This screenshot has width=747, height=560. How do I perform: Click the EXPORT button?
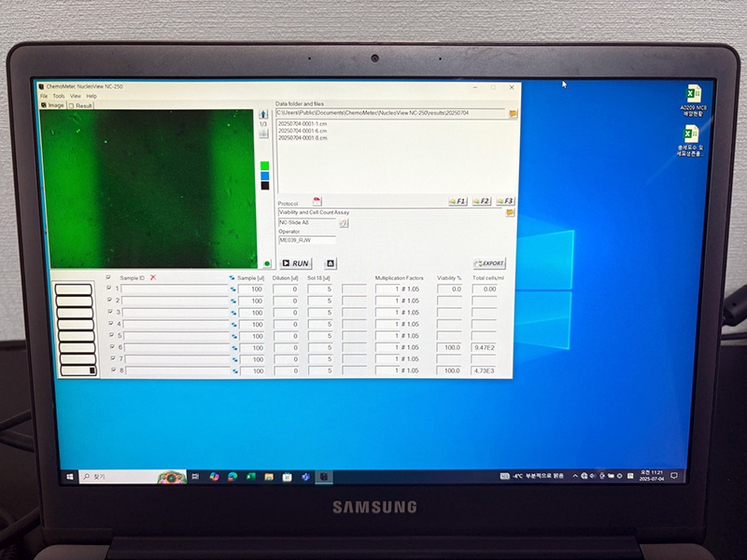click(489, 264)
